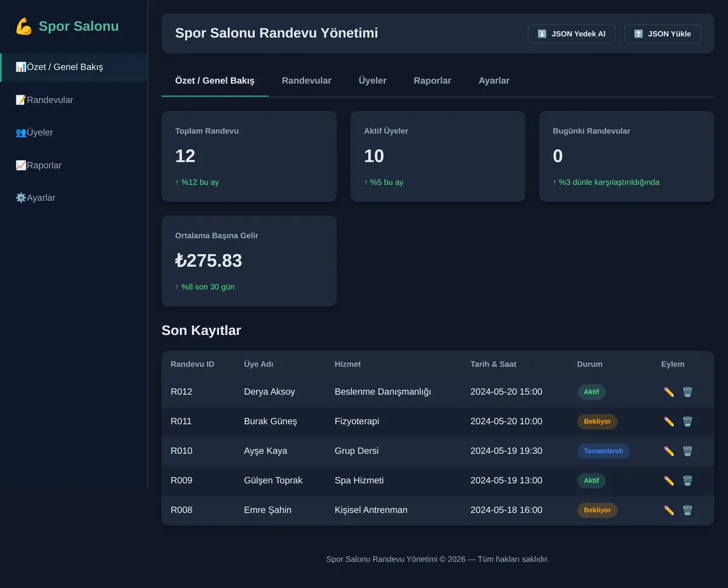Viewport: 728px width, 588px height.
Task: Trash the R009 Spa Hizmeti appointment
Action: (x=687, y=481)
